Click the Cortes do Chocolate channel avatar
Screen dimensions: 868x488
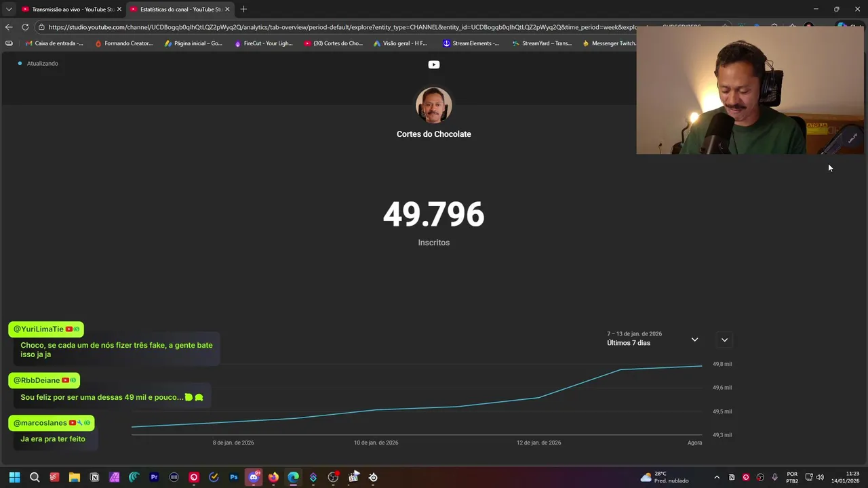point(433,105)
